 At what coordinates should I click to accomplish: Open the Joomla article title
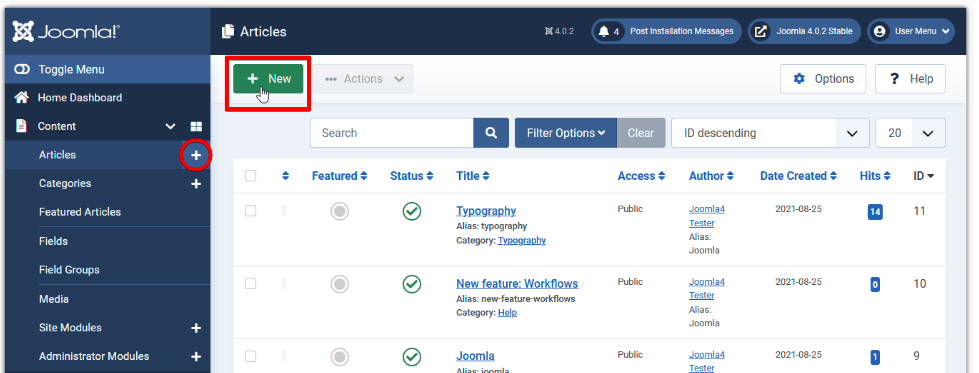pos(475,356)
